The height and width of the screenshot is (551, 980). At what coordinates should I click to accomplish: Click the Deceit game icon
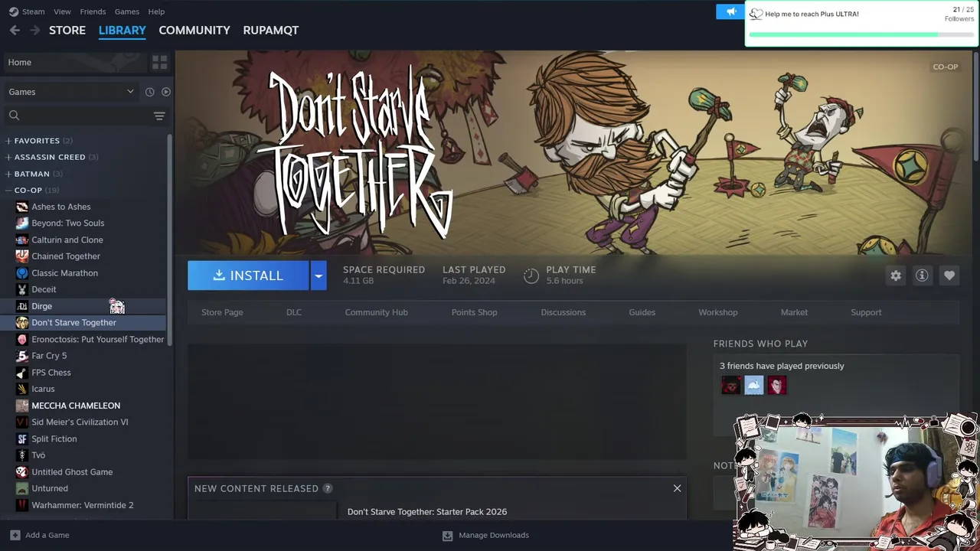(x=22, y=290)
